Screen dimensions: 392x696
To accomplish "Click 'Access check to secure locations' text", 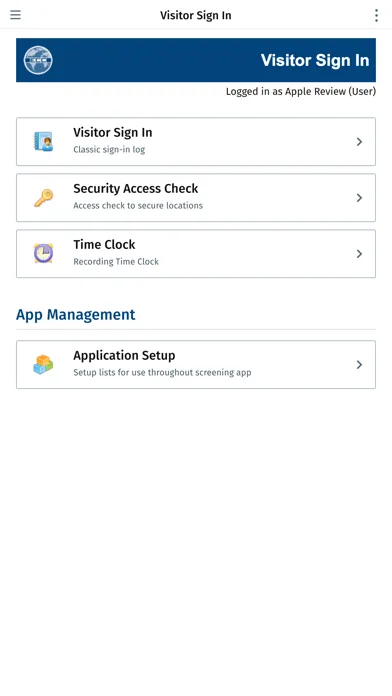I will 138,206.
